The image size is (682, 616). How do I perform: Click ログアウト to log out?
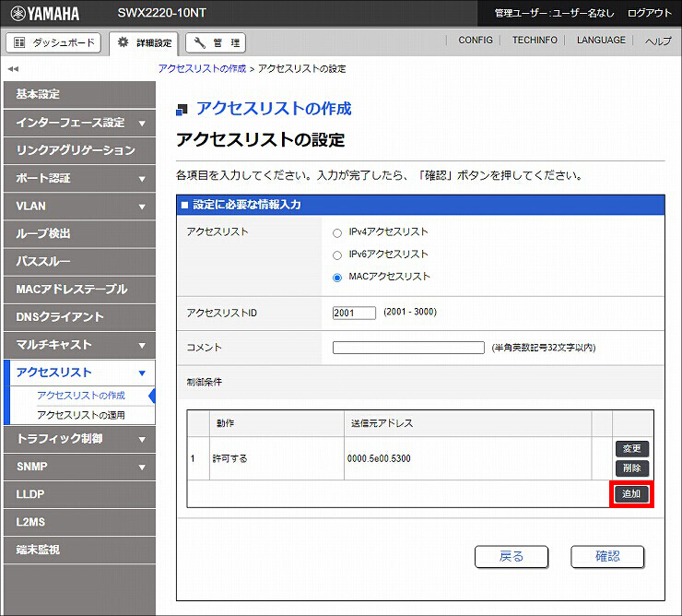(x=650, y=13)
